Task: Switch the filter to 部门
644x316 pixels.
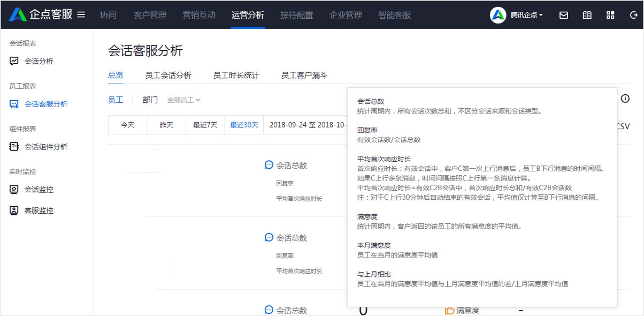Action: point(150,100)
